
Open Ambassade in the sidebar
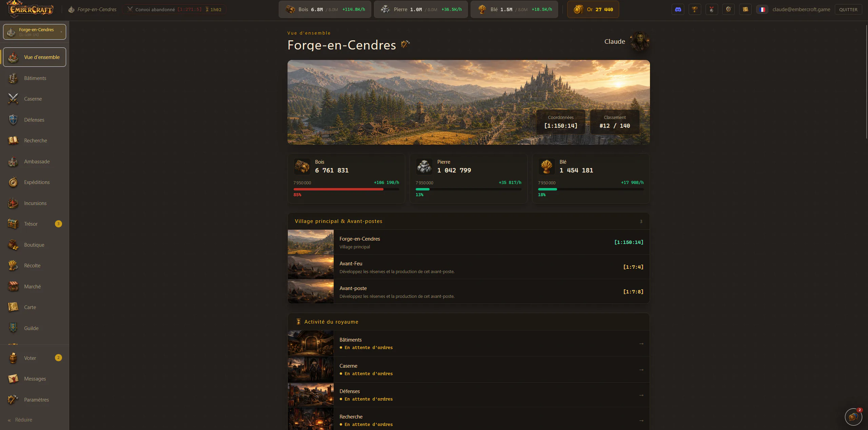click(x=35, y=162)
